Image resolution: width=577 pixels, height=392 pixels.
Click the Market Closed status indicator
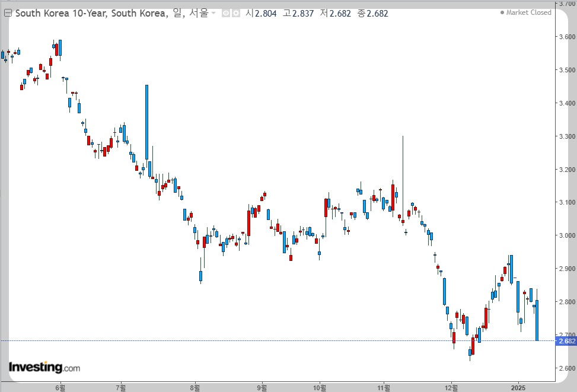click(x=525, y=12)
